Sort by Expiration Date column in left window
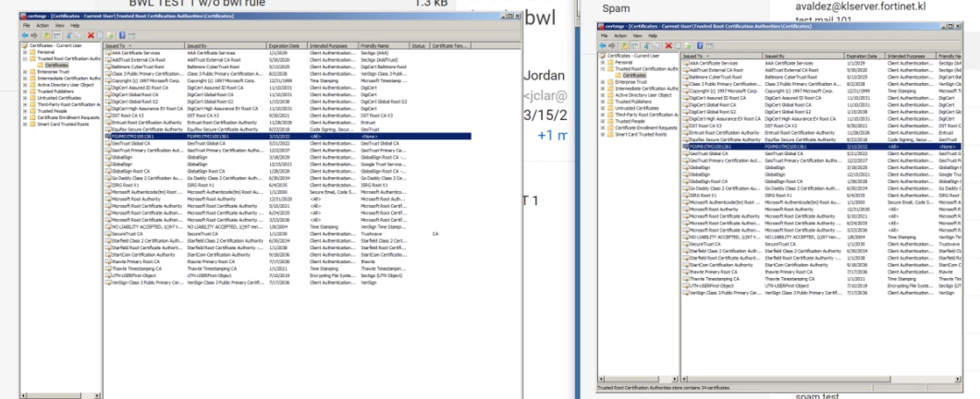This screenshot has width=980, height=399. click(x=287, y=45)
